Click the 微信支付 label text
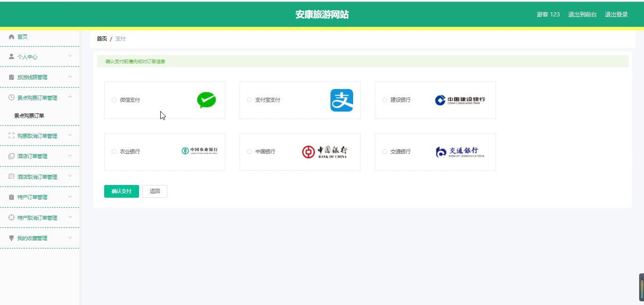This screenshot has width=644, height=305. coord(130,100)
